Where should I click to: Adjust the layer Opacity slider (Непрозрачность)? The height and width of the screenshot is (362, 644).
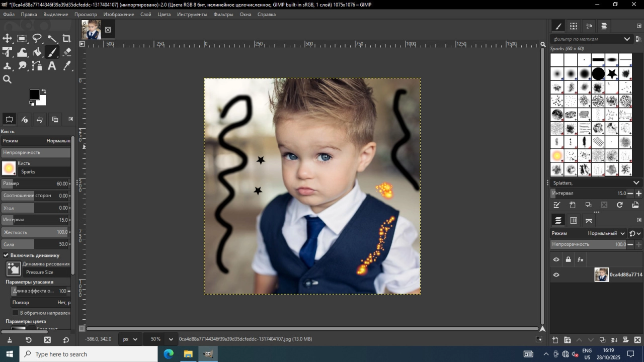point(589,244)
